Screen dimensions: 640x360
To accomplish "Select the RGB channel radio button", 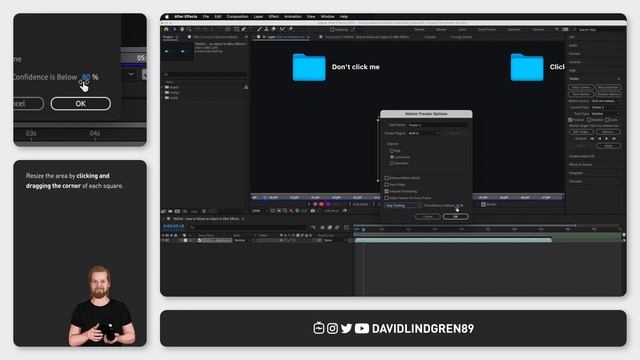I will point(392,151).
